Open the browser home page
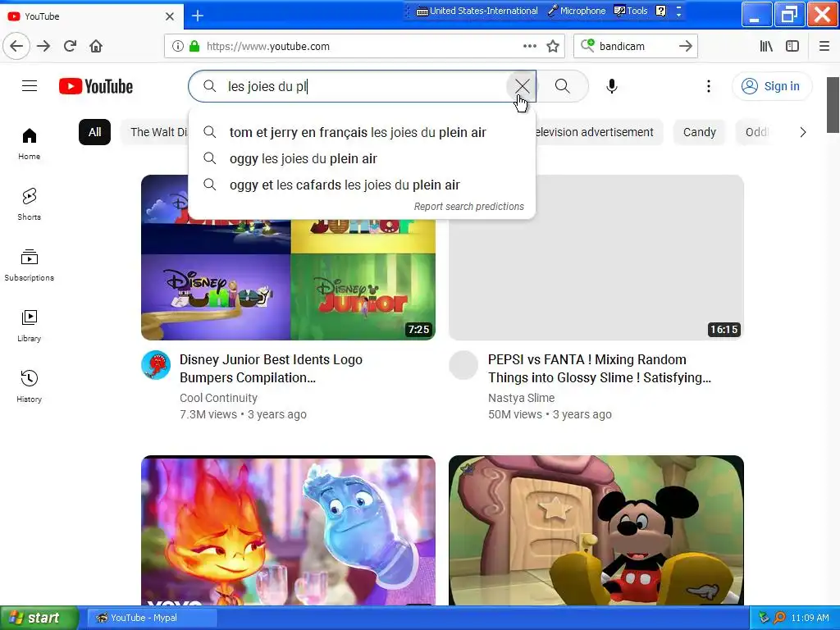The height and width of the screenshot is (630, 840). point(96,46)
